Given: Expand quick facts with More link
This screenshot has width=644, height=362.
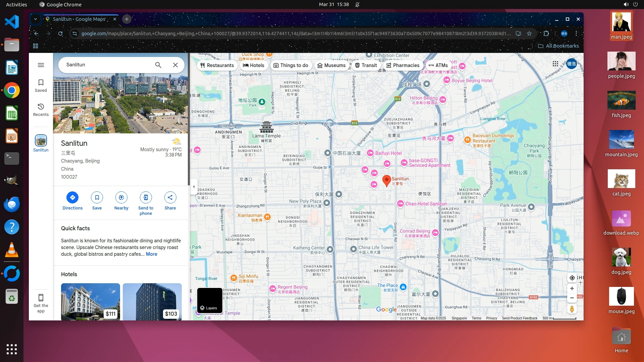Looking at the screenshot, I should pyautogui.click(x=151, y=254).
